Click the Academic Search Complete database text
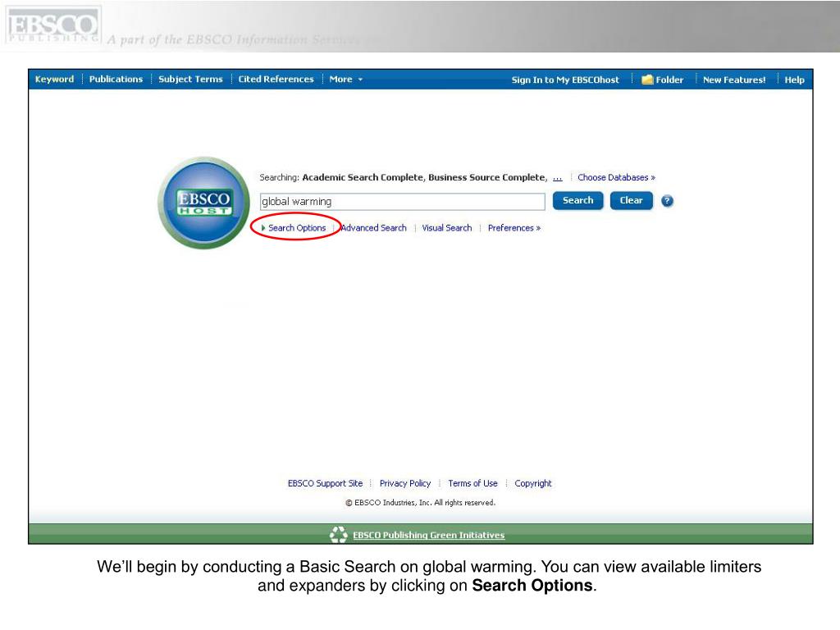The width and height of the screenshot is (840, 630). [x=362, y=177]
